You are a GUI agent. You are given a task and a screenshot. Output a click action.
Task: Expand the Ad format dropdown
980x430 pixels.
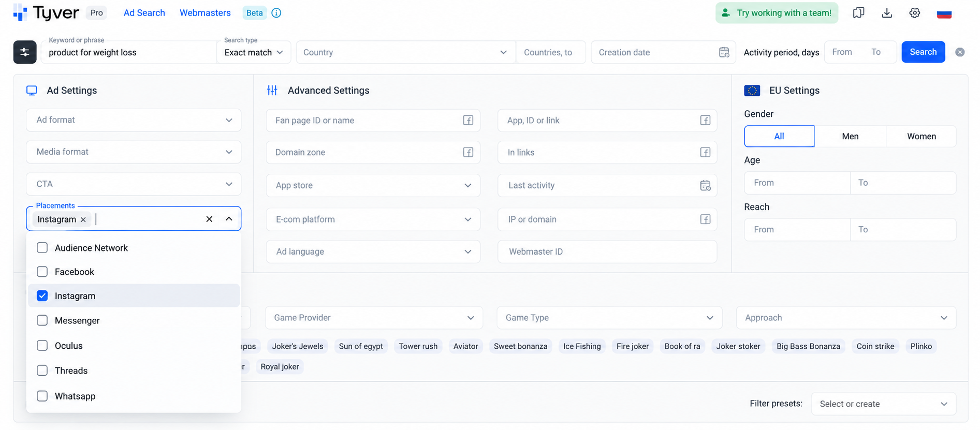pos(134,120)
